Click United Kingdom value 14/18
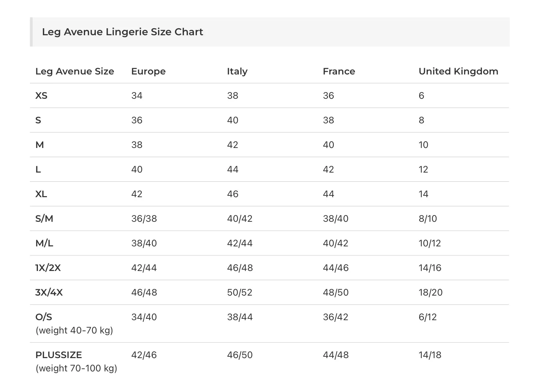The height and width of the screenshot is (392, 539). (x=430, y=355)
